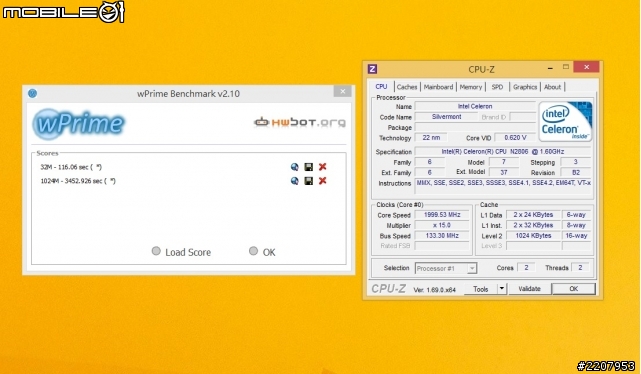The height and width of the screenshot is (374, 641).
Task: Click the Core VID 0.620 V value
Action: click(515, 138)
